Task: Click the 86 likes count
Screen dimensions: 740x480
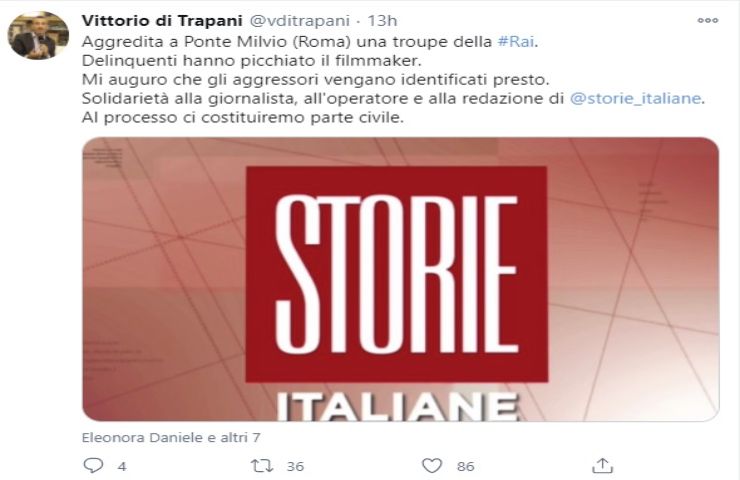Action: point(465,466)
